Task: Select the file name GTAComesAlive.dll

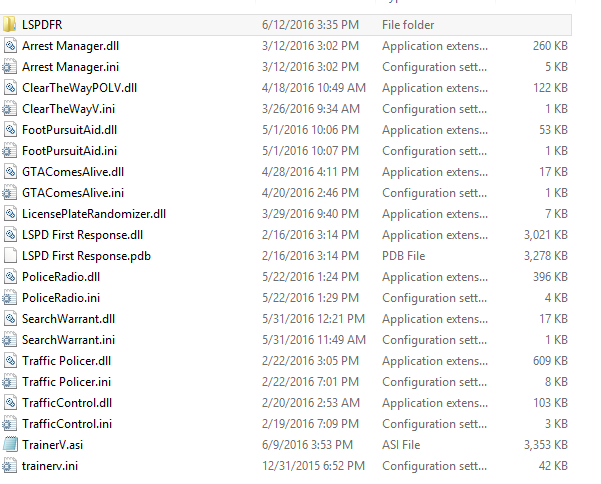Action: coord(73,172)
